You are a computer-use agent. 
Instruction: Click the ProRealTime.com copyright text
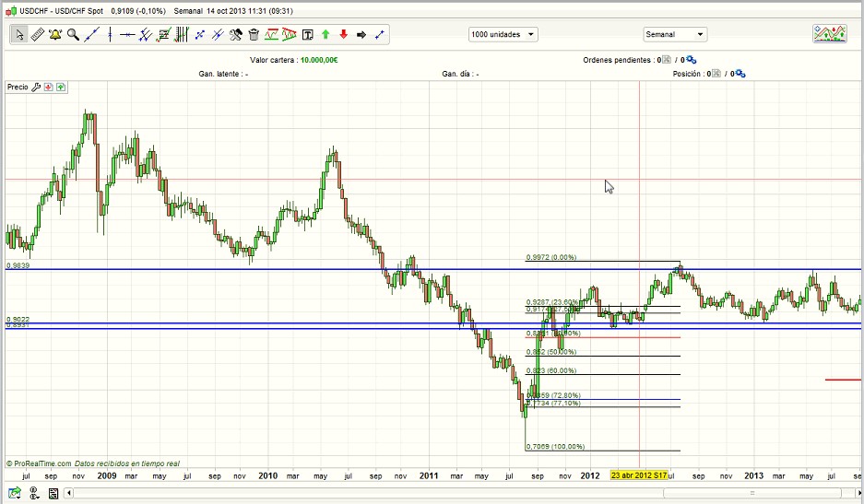tap(38, 463)
